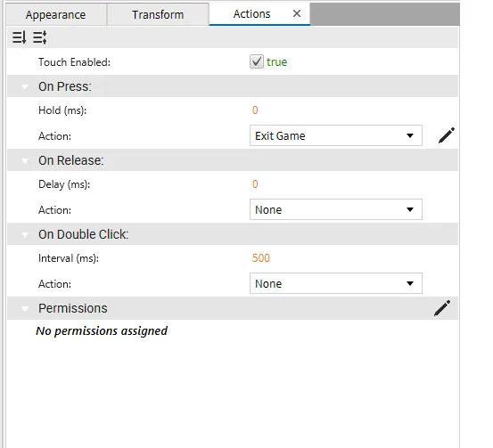Image resolution: width=493 pixels, height=448 pixels.
Task: Collapse the On Release section
Action: [x=25, y=161]
